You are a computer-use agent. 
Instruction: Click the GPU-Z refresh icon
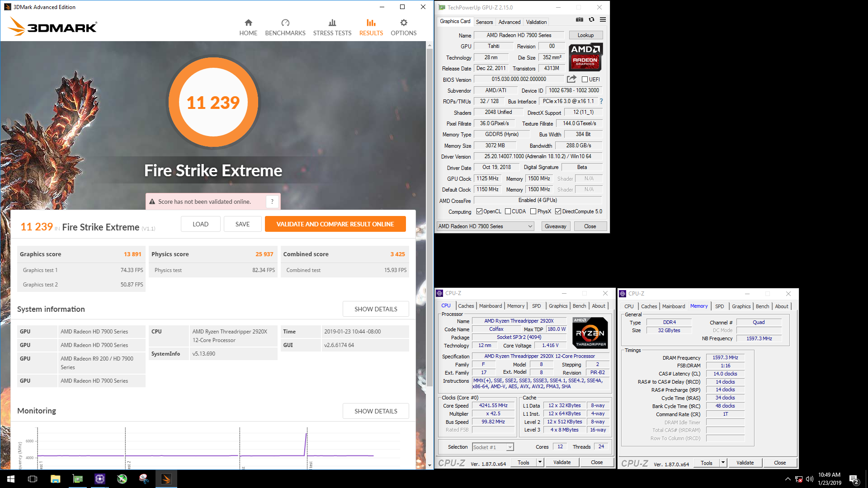pyautogui.click(x=591, y=19)
